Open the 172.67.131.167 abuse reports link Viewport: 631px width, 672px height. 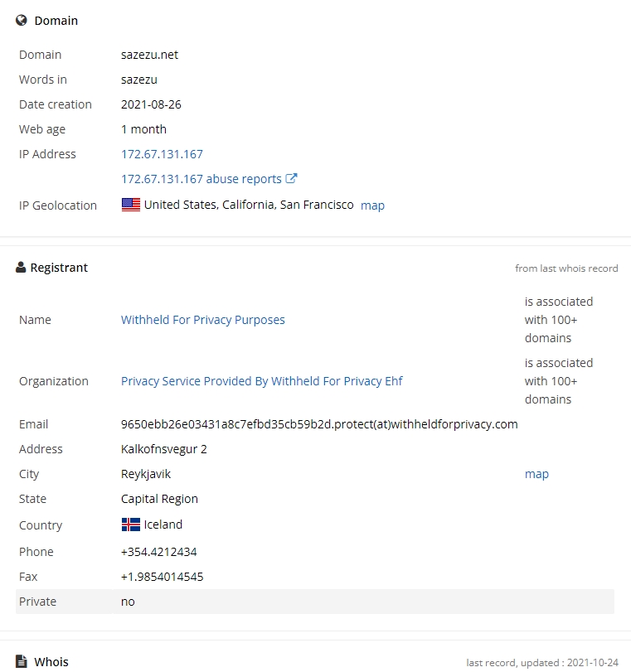click(201, 179)
